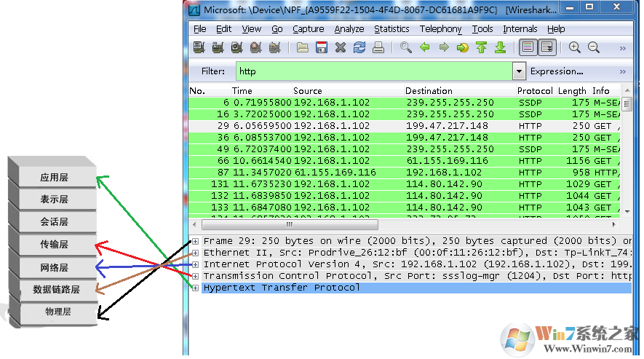Toggle packet list colorization
Screen dimensions: 644x359
pos(528,48)
